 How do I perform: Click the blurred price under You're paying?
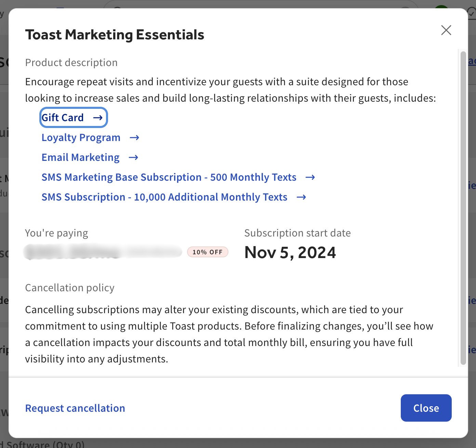click(103, 252)
